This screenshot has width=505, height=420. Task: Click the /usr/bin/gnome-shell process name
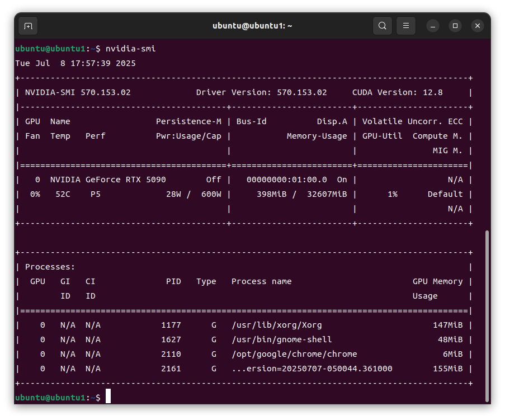click(281, 339)
